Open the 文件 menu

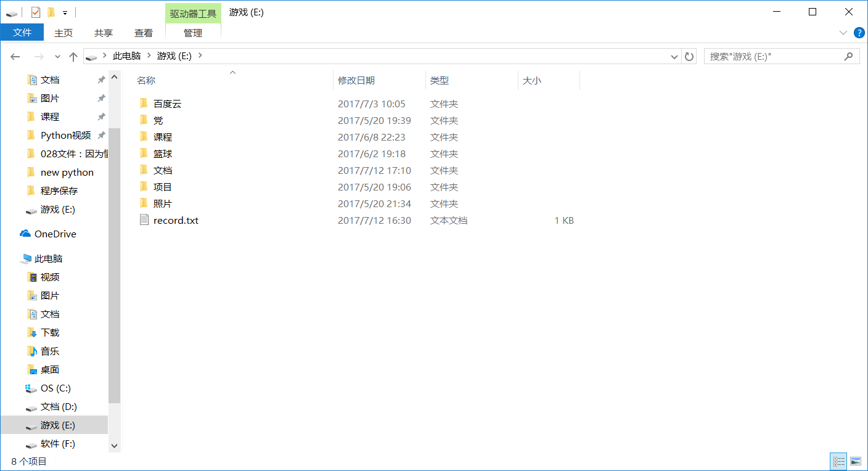pos(22,32)
